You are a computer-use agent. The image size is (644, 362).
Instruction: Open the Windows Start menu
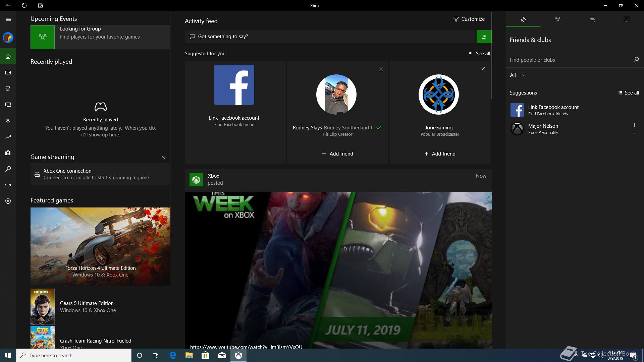[8, 355]
